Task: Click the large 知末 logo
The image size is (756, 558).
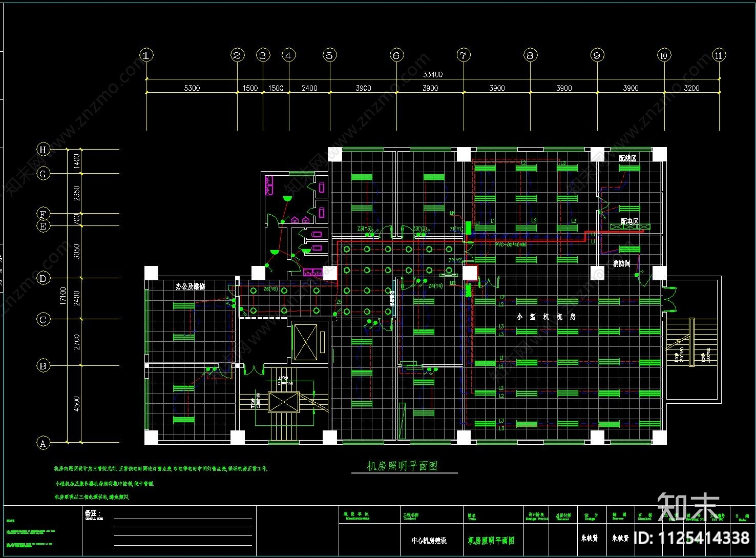Action: [x=689, y=506]
